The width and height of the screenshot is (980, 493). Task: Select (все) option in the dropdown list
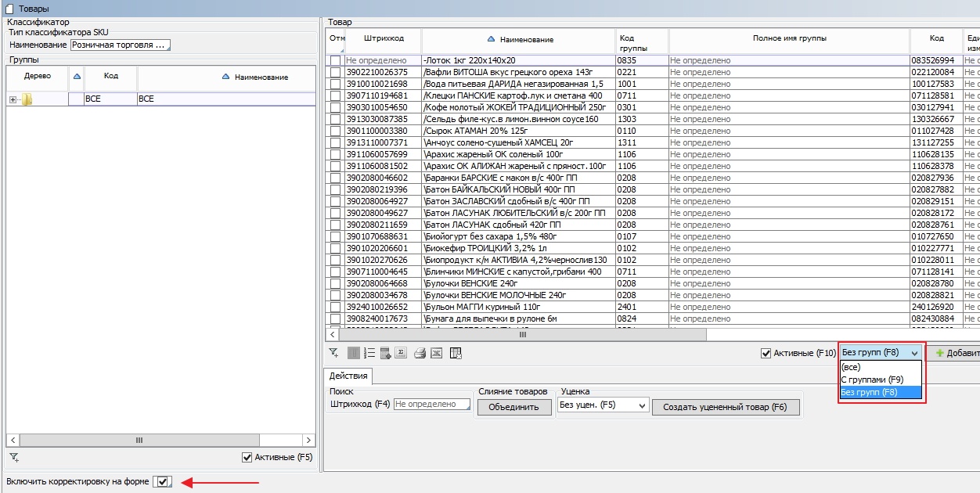coord(851,367)
